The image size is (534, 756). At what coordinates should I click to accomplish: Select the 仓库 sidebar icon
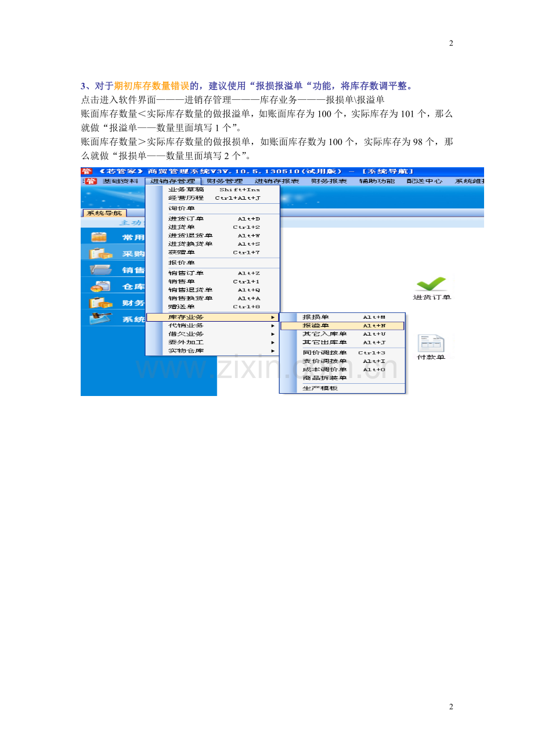[100, 286]
